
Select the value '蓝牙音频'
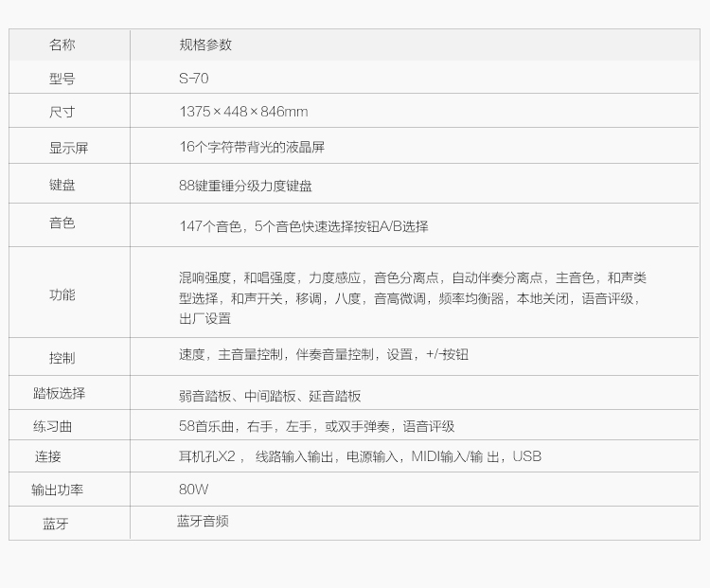click(203, 521)
